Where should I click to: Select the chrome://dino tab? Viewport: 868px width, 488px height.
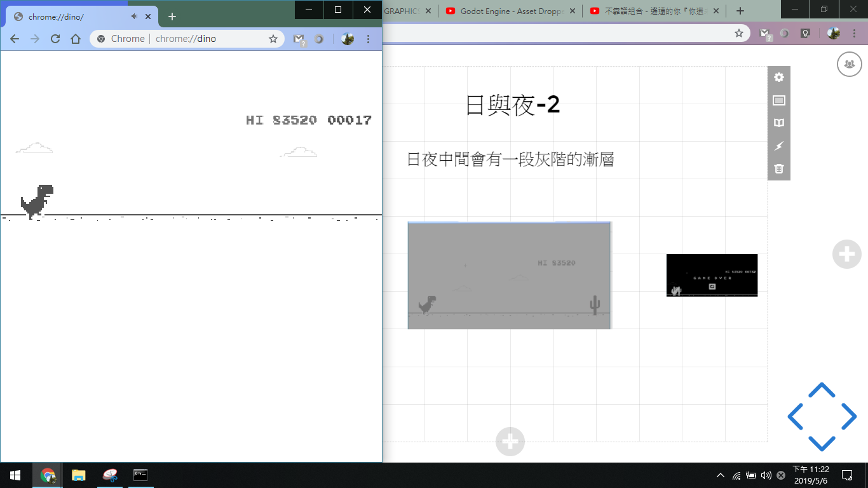coord(81,17)
